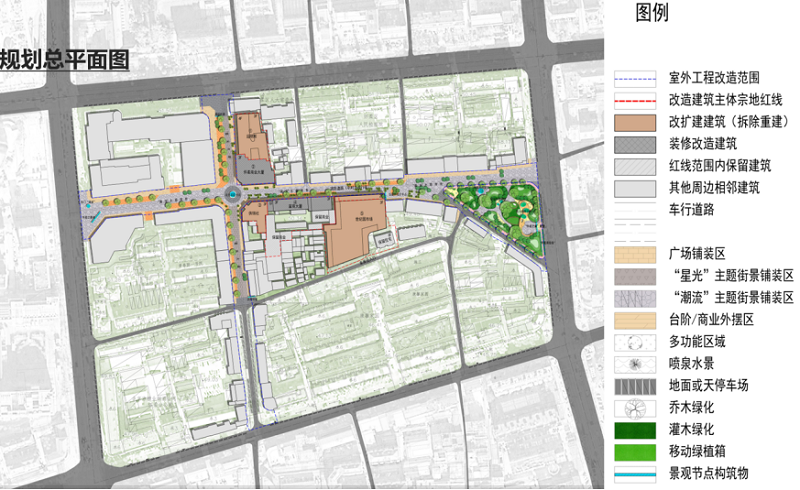
Task: Click the 室外工程改造范围 dashed blue line symbol
Action: point(635,78)
